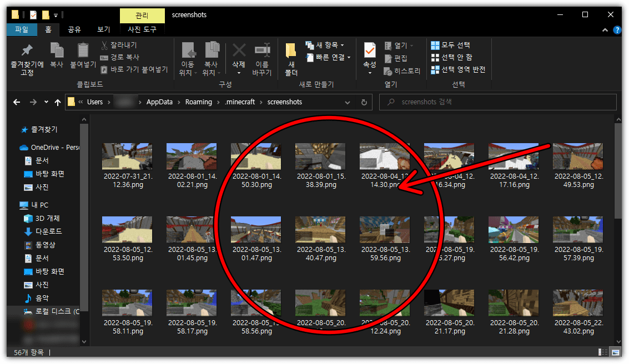Select thumbnail 2022-08-05_22.43.02.png
The height and width of the screenshot is (364, 629).
tap(578, 303)
